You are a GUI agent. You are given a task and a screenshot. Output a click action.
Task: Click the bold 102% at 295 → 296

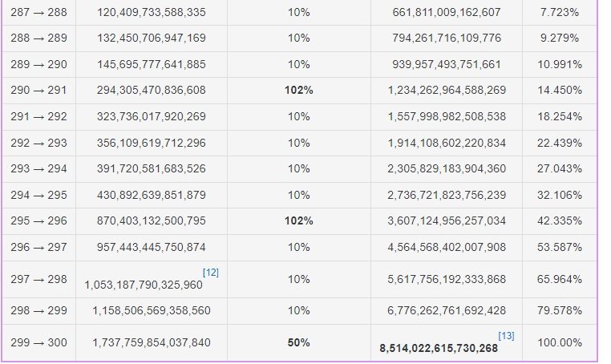pyautogui.click(x=299, y=221)
